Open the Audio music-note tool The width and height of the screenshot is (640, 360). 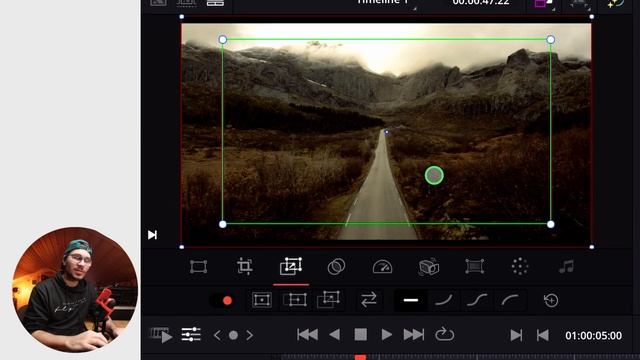point(566,267)
